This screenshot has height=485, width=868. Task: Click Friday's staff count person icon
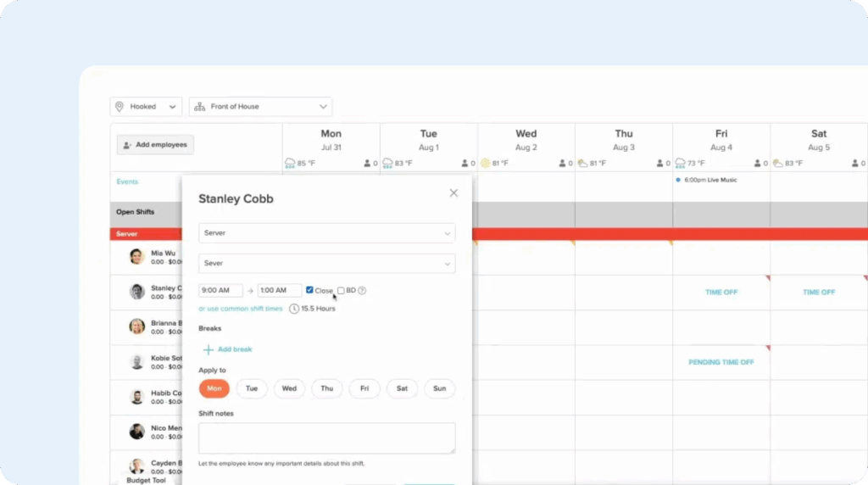pos(757,164)
